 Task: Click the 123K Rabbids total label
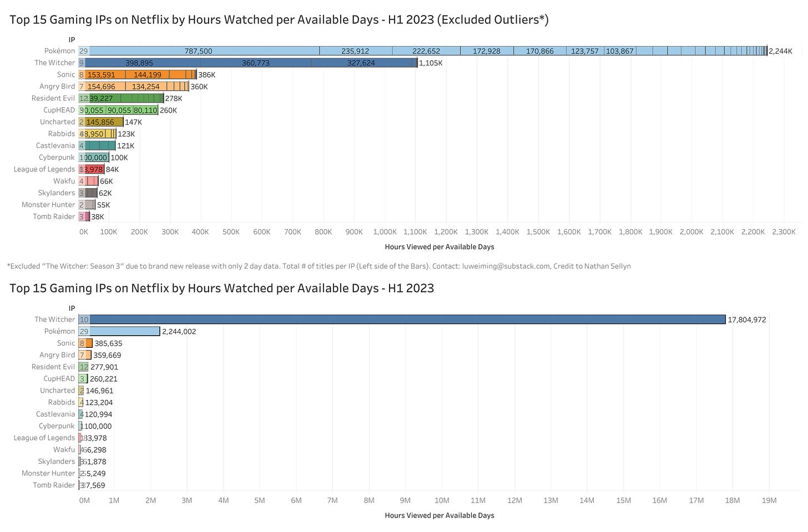coord(126,134)
